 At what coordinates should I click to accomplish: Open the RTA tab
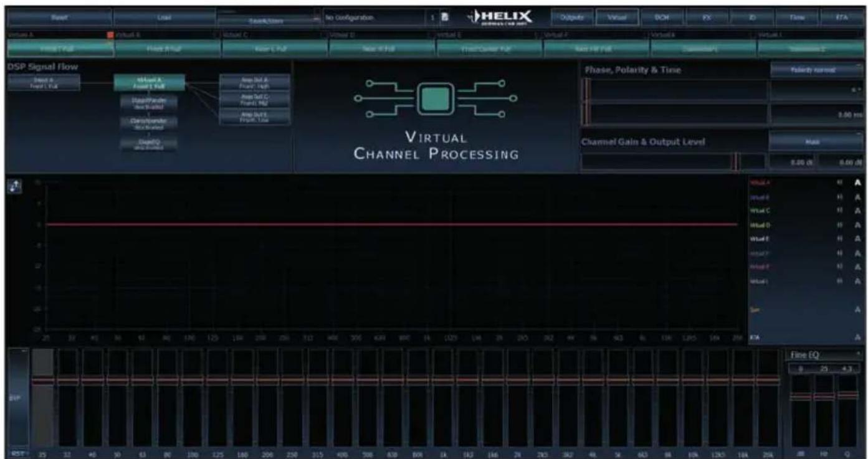point(842,18)
